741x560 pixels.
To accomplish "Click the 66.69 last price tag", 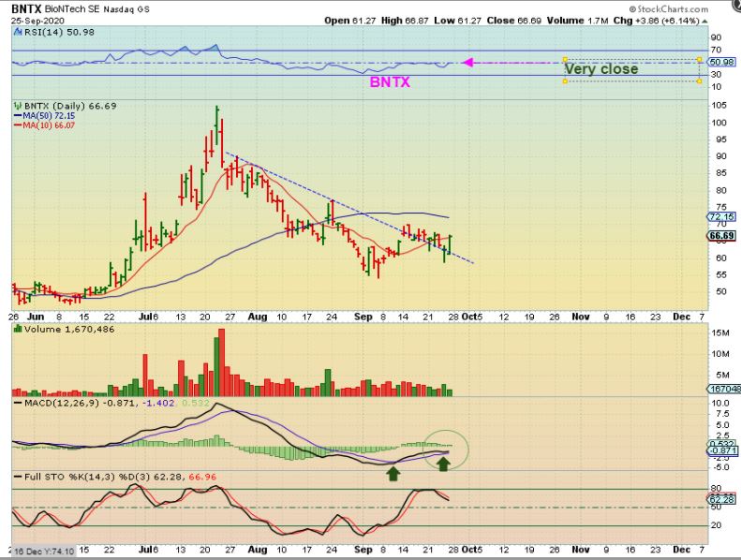I will coord(721,236).
